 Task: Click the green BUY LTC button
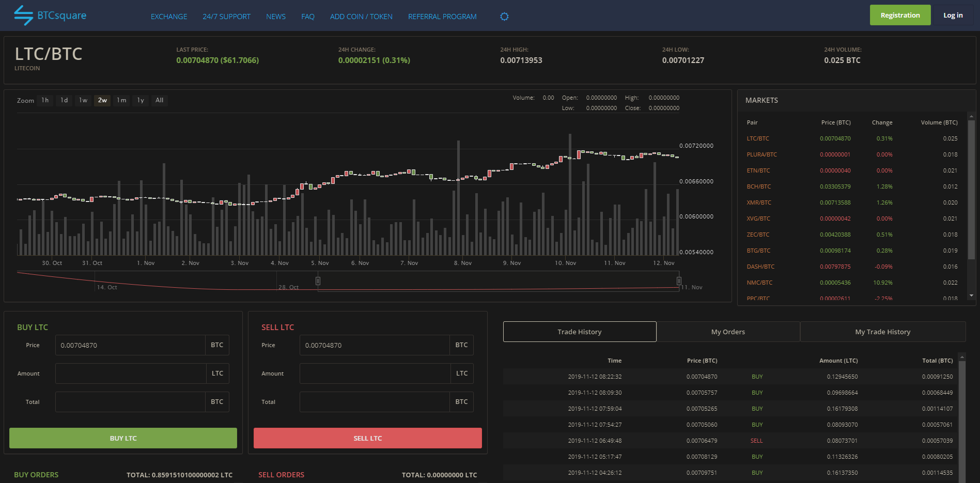click(123, 438)
